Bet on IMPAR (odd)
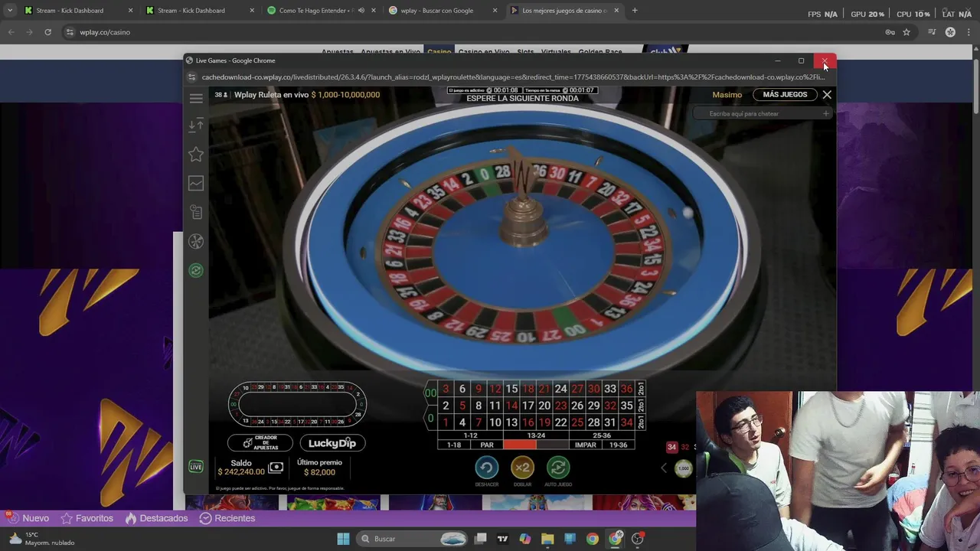980x551 pixels. coord(586,445)
